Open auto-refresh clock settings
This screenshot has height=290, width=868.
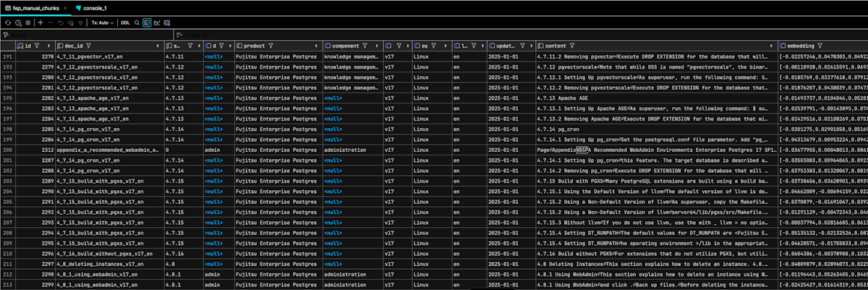pos(17,22)
